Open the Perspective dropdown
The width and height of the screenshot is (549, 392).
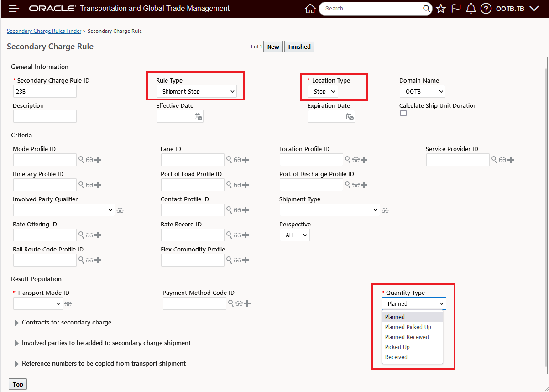click(295, 235)
